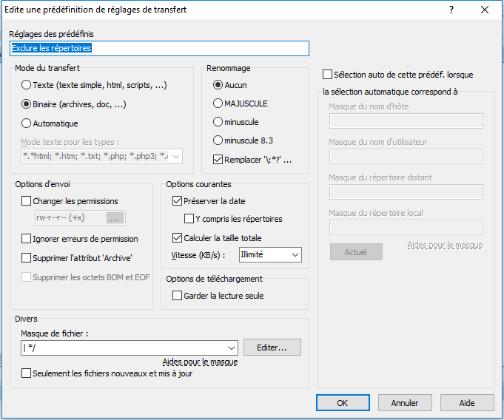Enable Sélection auto de cette prédéf. checkbox
The height and width of the screenshot is (420, 504).
(327, 75)
